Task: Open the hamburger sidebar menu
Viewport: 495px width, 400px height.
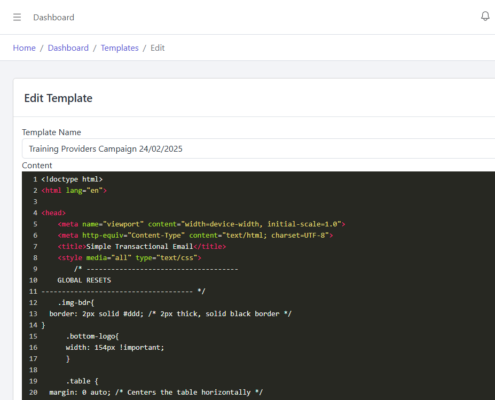Action: tap(17, 17)
